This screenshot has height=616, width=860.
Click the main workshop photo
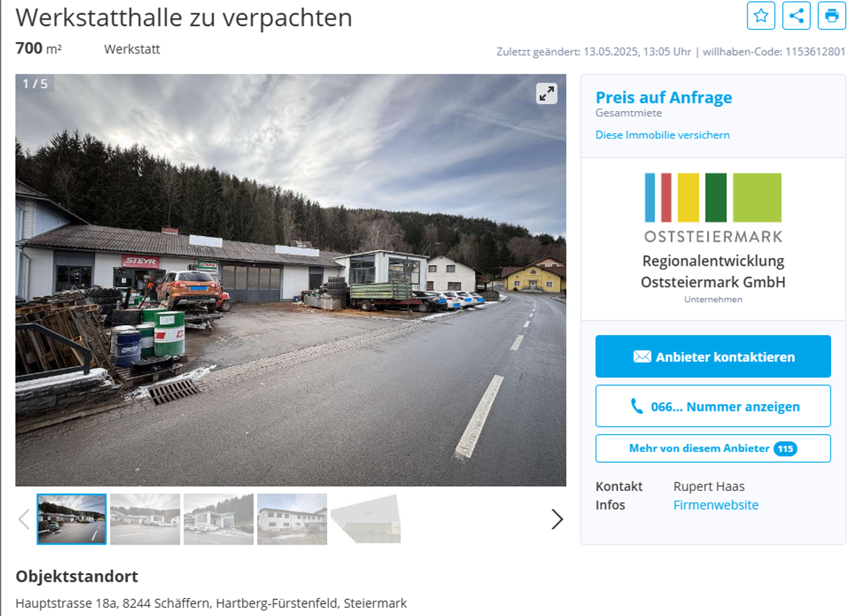(x=291, y=280)
